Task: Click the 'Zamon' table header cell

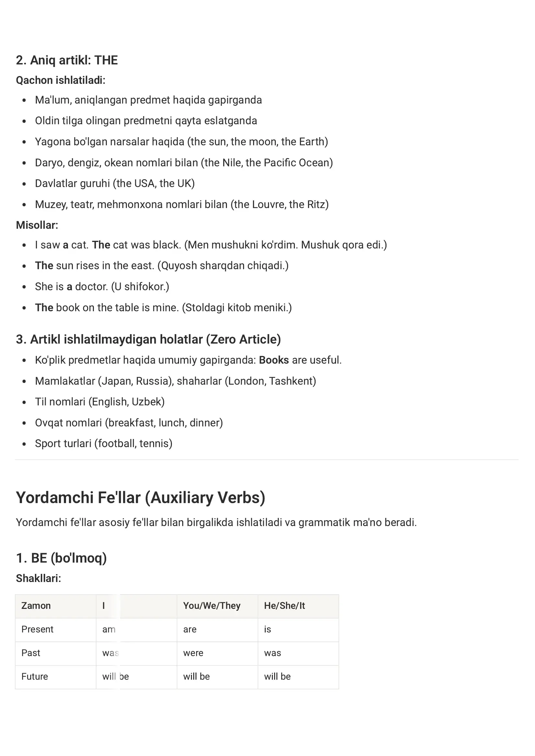Action: [56, 606]
